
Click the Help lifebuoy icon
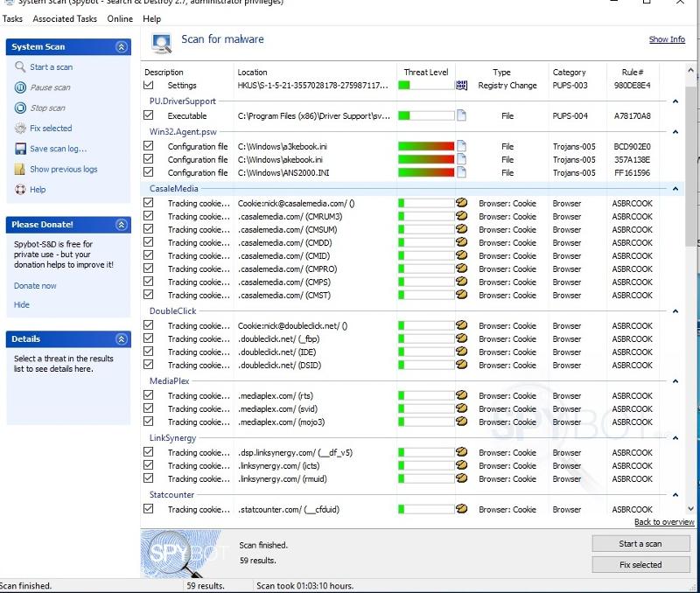pos(20,190)
